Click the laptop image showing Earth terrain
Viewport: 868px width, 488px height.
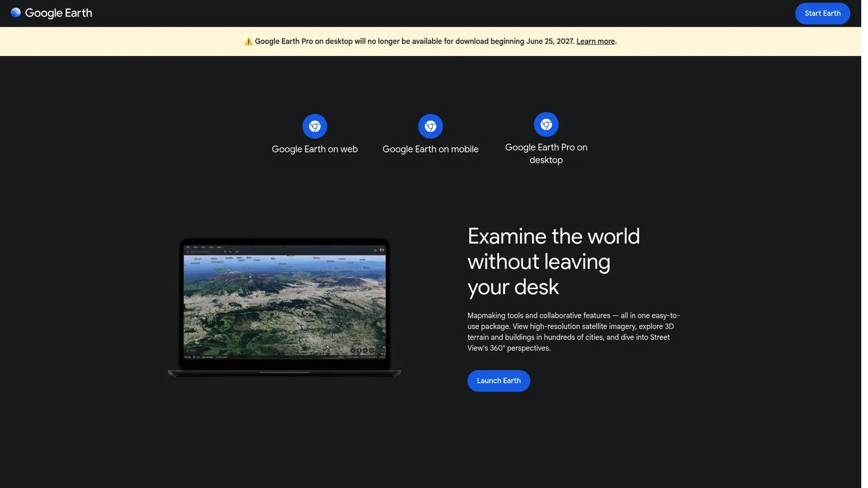tap(284, 307)
